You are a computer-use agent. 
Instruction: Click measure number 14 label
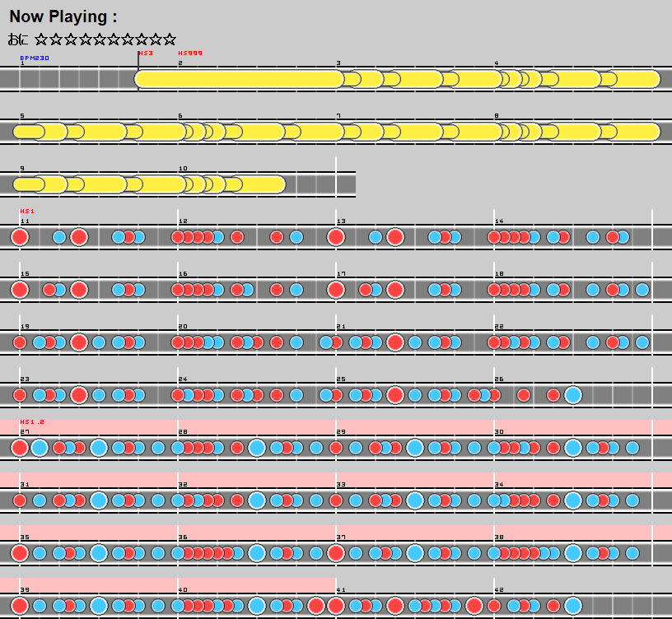coord(499,221)
